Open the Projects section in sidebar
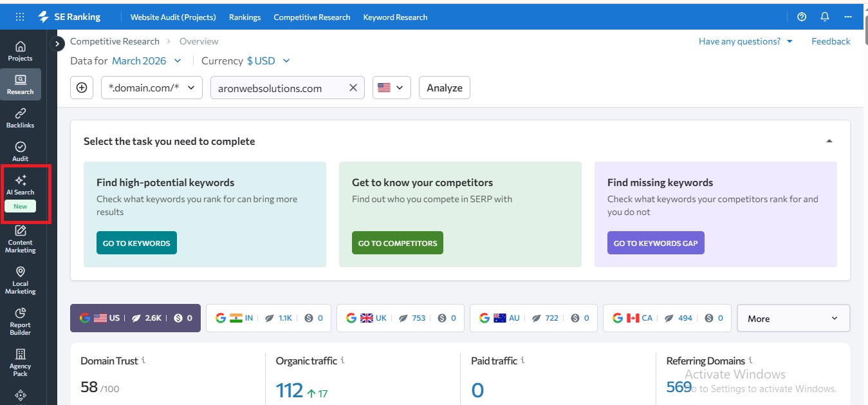The image size is (868, 405). 20,52
